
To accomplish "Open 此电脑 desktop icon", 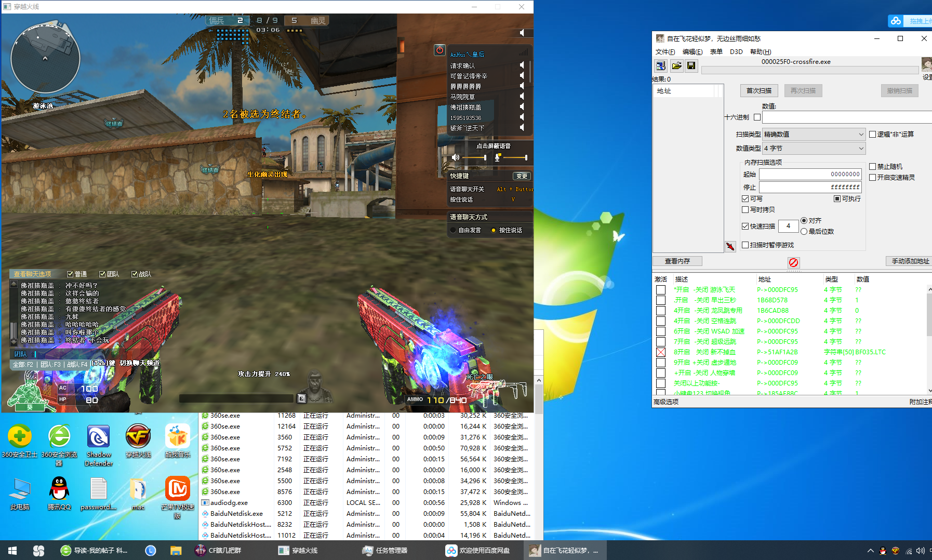I will coord(19,494).
